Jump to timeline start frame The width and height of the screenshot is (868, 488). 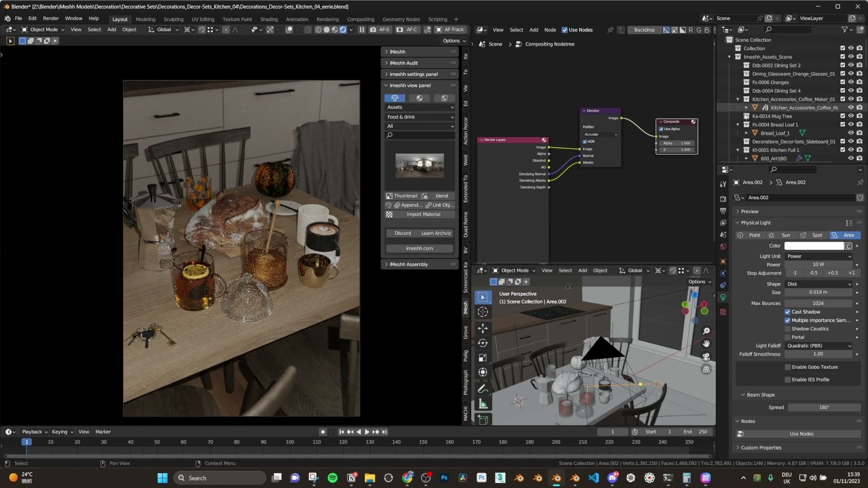[341, 432]
